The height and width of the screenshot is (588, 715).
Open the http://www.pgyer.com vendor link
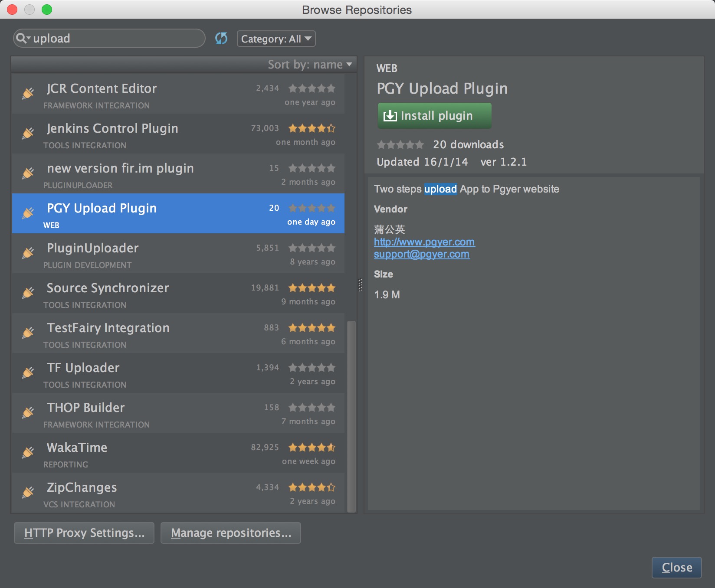click(x=424, y=242)
